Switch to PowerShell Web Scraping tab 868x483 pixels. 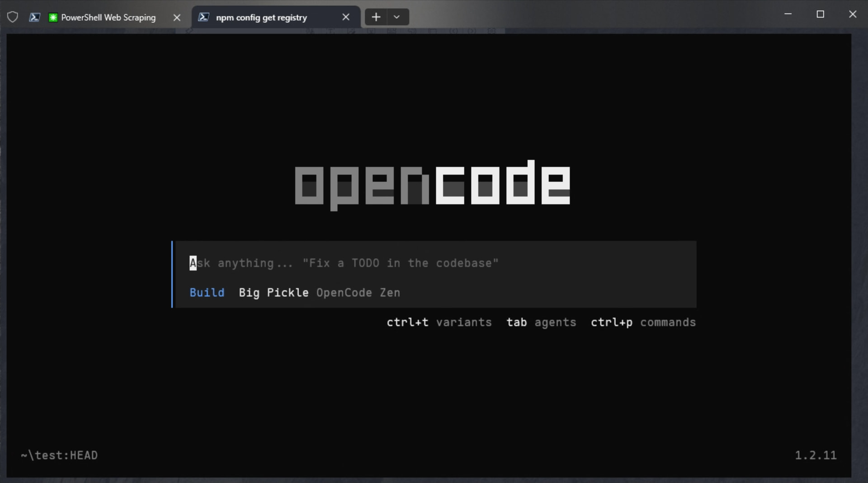(x=108, y=17)
